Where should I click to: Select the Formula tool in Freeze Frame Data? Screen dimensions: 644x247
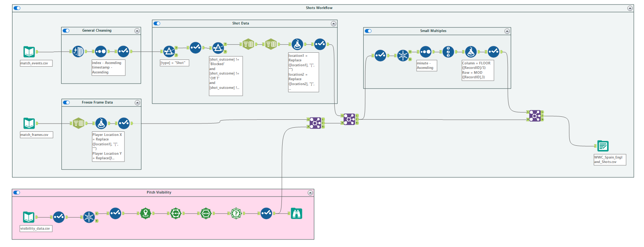click(x=101, y=123)
